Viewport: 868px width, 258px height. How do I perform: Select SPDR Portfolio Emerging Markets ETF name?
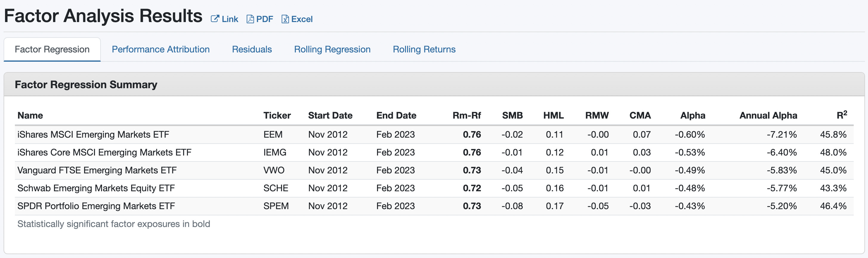96,206
